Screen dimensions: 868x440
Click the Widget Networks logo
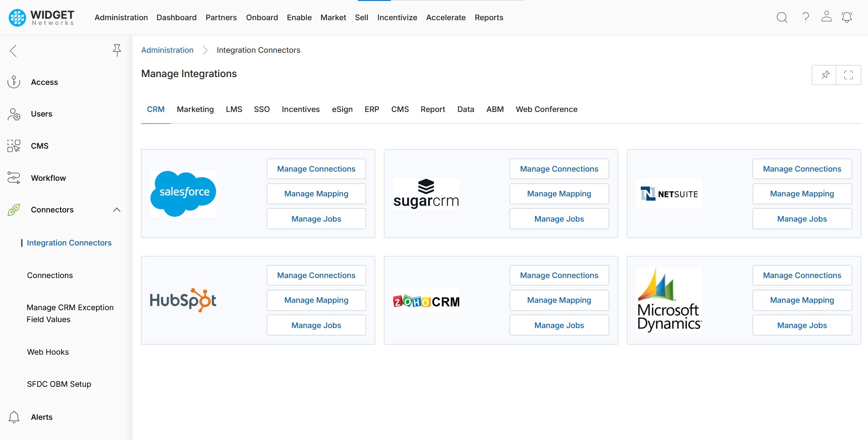point(41,17)
